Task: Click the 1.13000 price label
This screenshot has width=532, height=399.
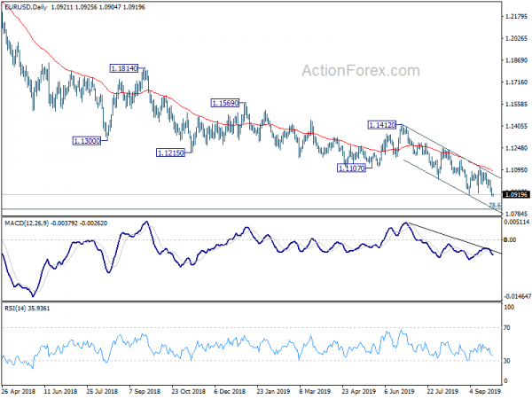Action: 87,141
